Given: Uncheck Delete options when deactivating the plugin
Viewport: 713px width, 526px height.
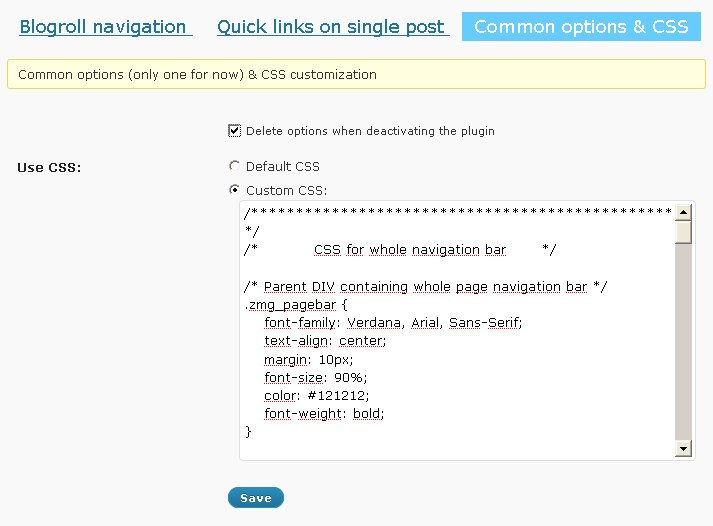Looking at the screenshot, I should coord(235,131).
